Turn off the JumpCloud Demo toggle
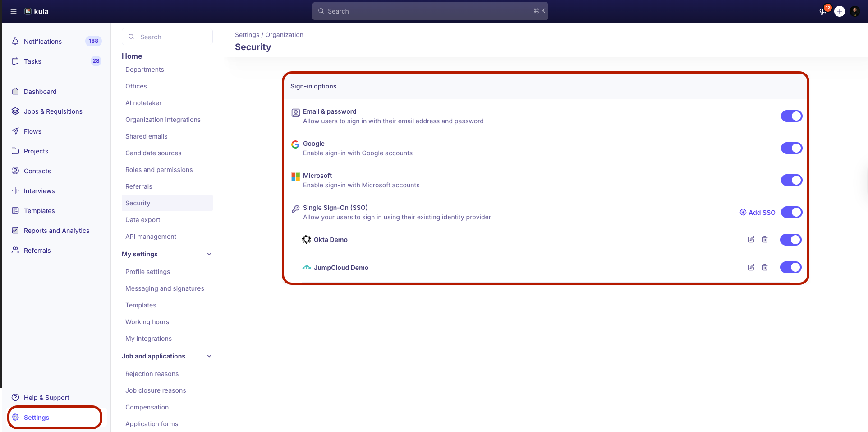 (791, 267)
